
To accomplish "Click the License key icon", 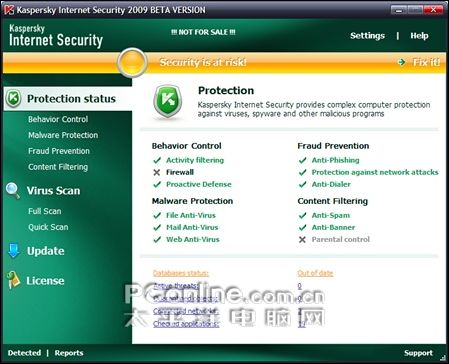I will coord(13,280).
